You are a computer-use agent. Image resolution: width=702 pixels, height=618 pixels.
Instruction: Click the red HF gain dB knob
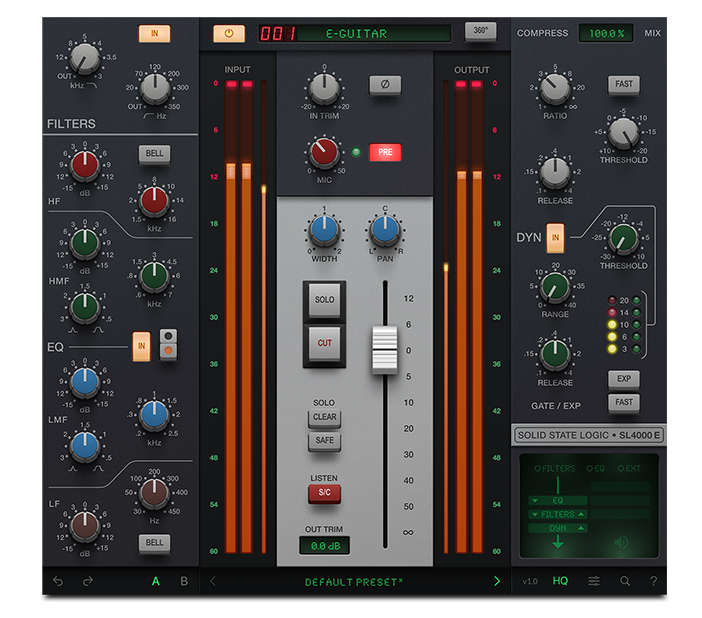(85, 165)
